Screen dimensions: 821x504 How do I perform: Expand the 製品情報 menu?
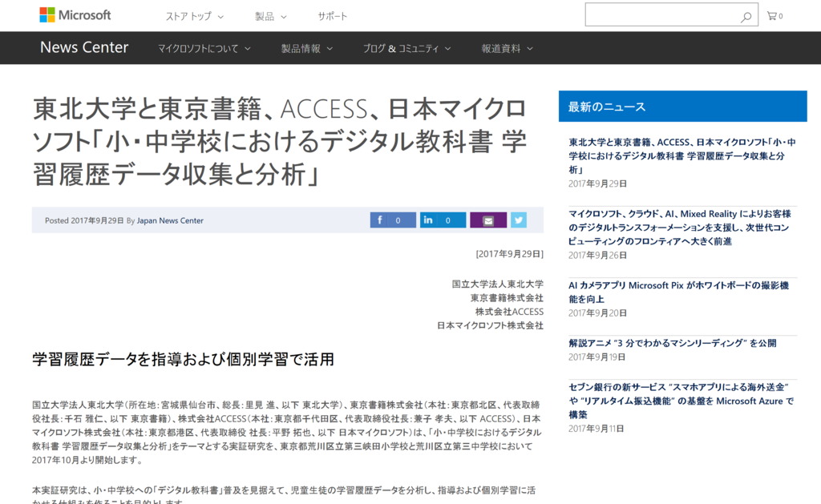coord(307,48)
